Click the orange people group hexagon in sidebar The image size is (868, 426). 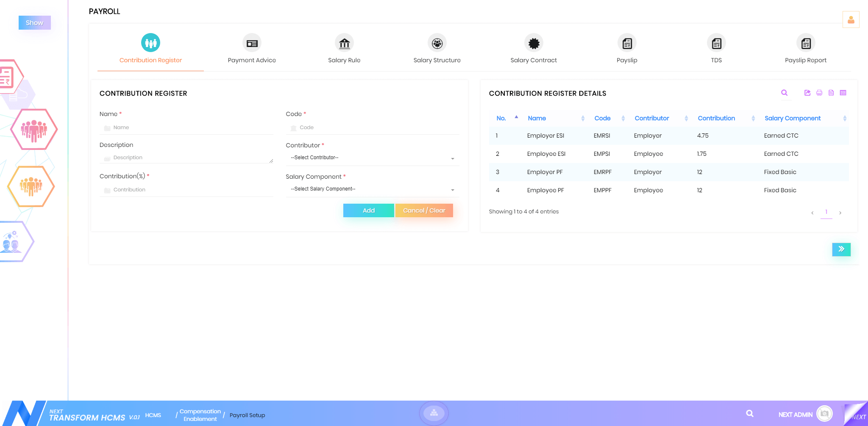click(31, 186)
